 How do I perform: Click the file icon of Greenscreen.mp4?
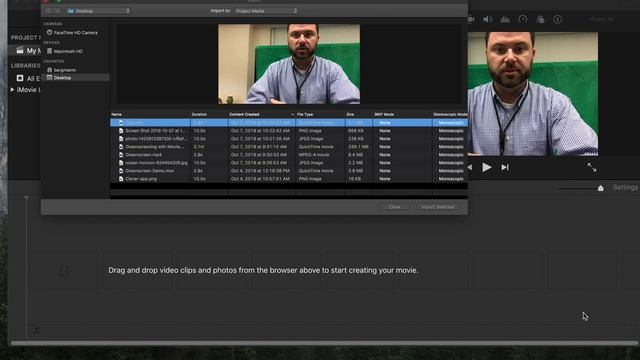(121, 155)
